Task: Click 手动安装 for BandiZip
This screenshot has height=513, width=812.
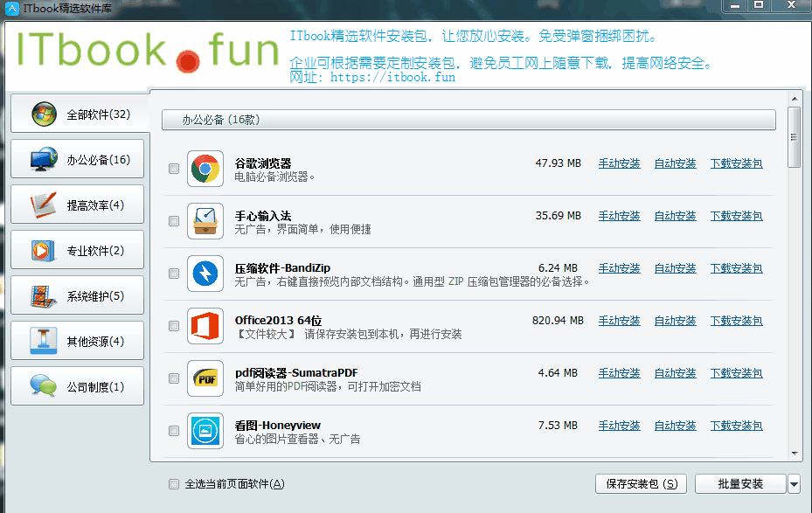Action: tap(620, 268)
